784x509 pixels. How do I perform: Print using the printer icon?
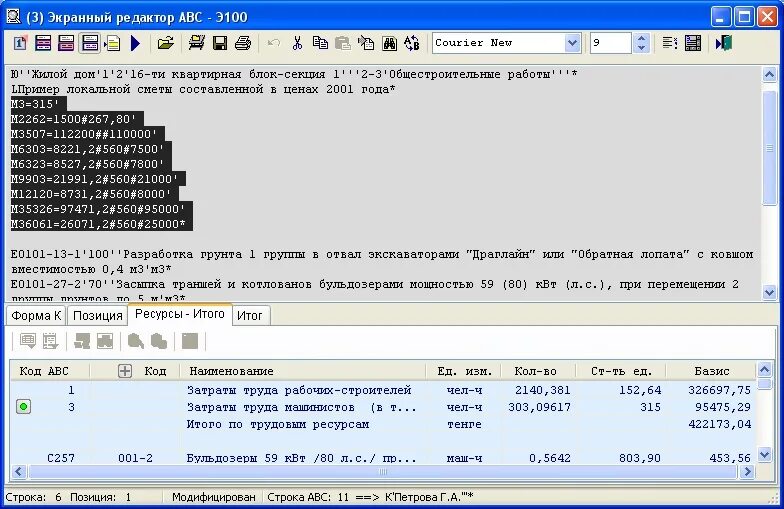coord(243,43)
